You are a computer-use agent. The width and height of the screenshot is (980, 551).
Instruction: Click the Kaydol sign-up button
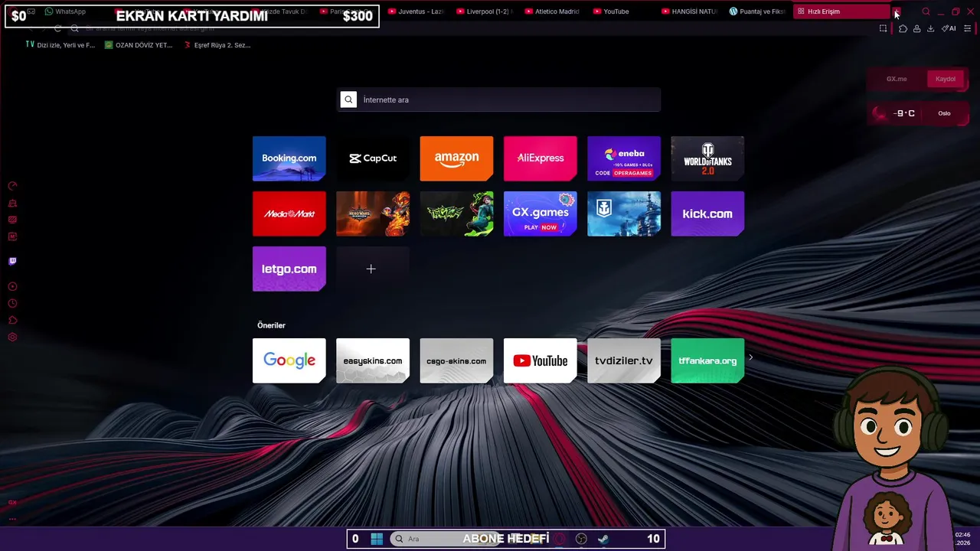[x=946, y=79]
